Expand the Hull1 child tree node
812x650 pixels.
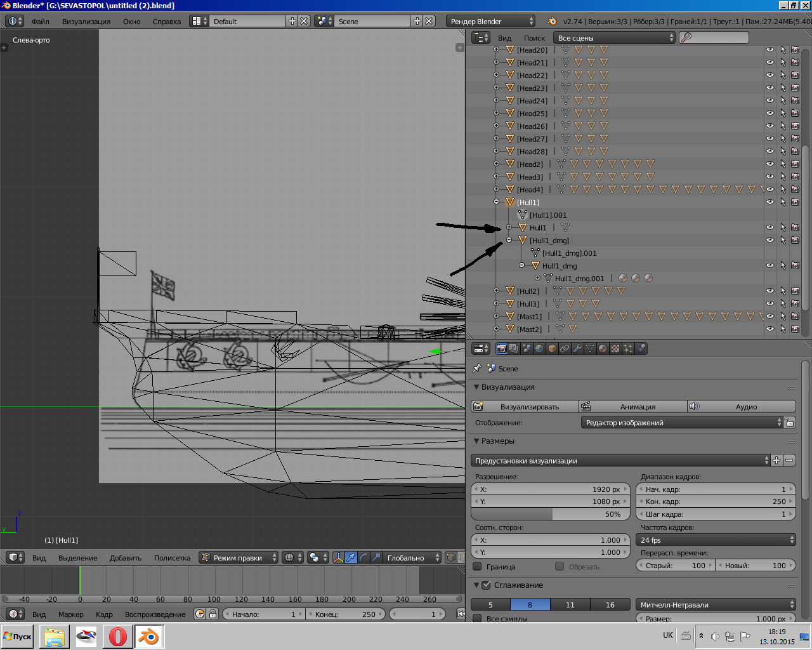click(509, 227)
